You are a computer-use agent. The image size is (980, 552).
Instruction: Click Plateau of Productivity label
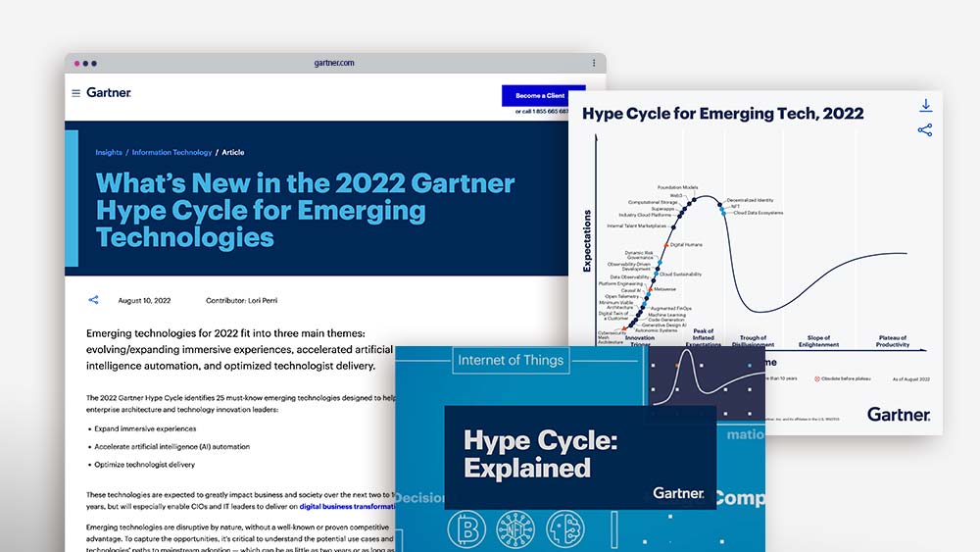pyautogui.click(x=893, y=340)
